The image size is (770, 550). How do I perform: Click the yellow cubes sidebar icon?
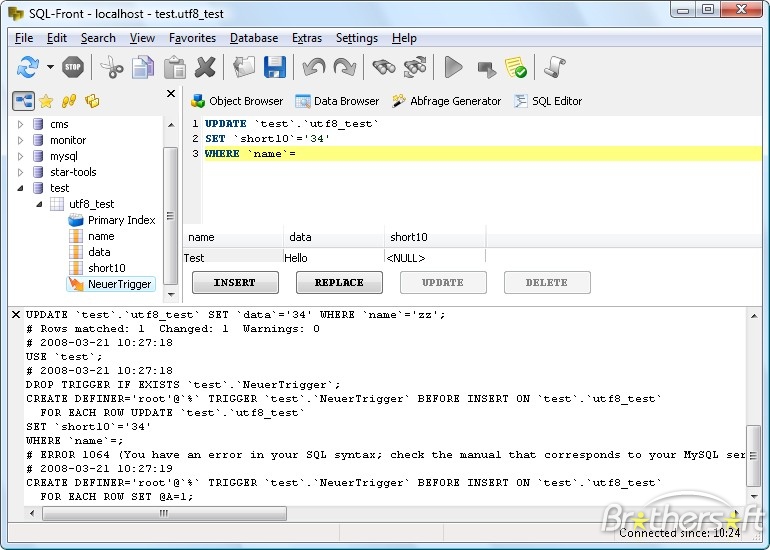[92, 101]
